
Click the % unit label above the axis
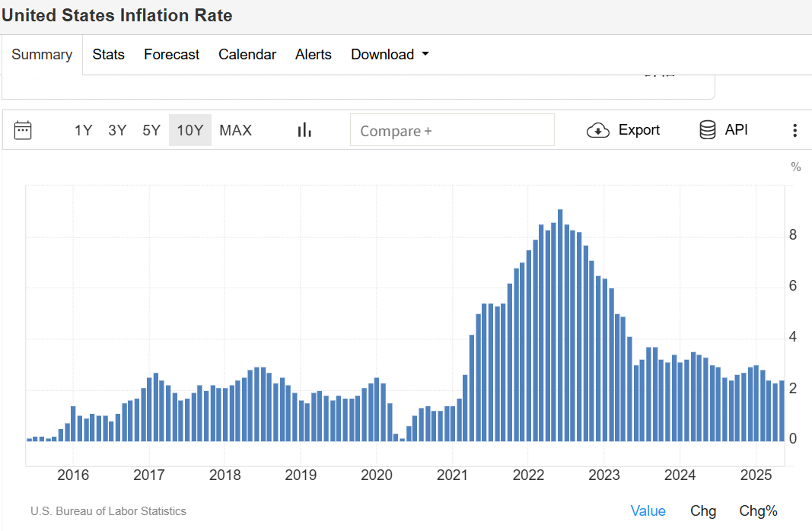click(x=796, y=167)
